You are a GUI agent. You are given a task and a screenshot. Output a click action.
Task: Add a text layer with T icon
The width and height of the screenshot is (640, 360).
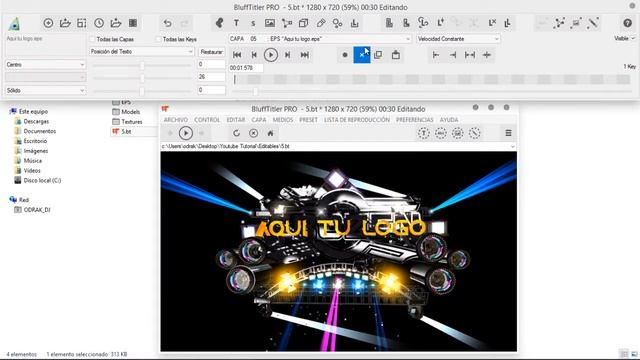(236, 23)
